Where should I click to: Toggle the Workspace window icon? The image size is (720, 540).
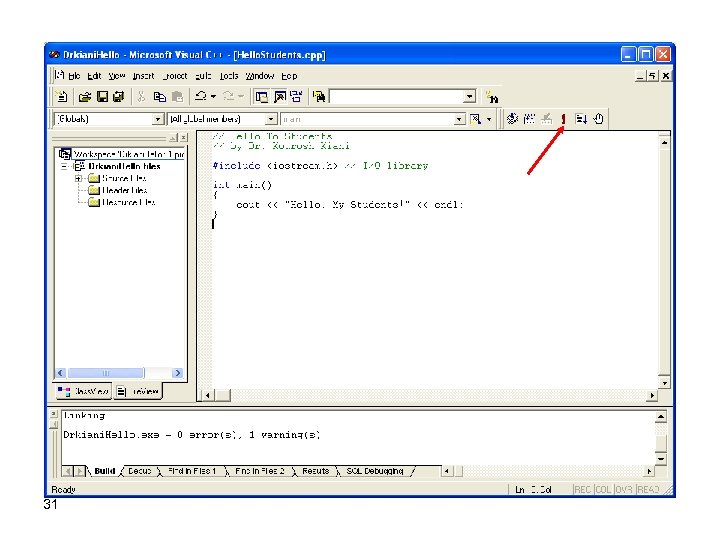pyautogui.click(x=262, y=96)
